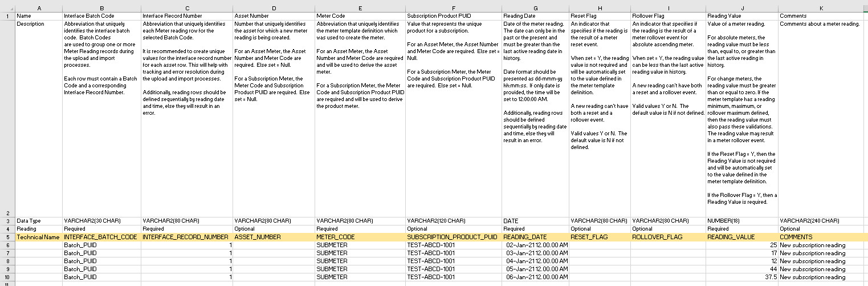Click the 'Reading Date' name cell
Image resolution: width=868 pixels, height=286 pixels.
point(535,16)
